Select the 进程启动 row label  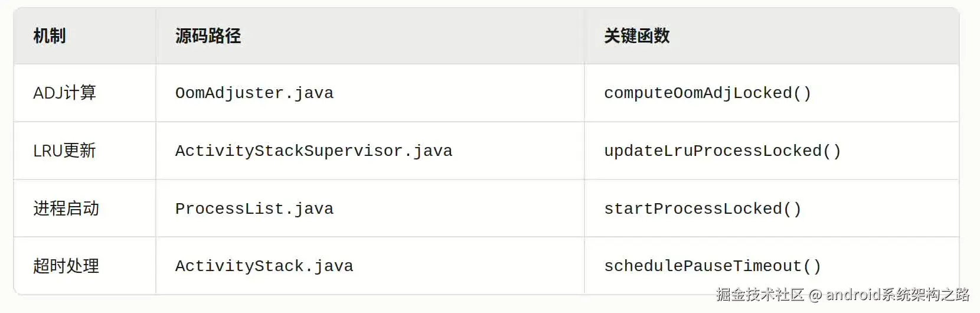66,208
